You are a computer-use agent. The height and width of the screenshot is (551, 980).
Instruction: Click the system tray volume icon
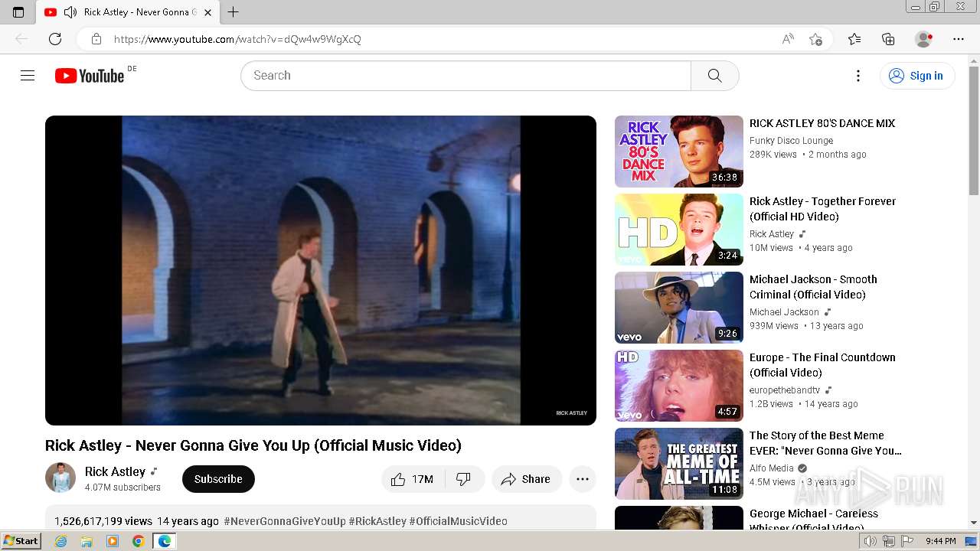click(871, 541)
